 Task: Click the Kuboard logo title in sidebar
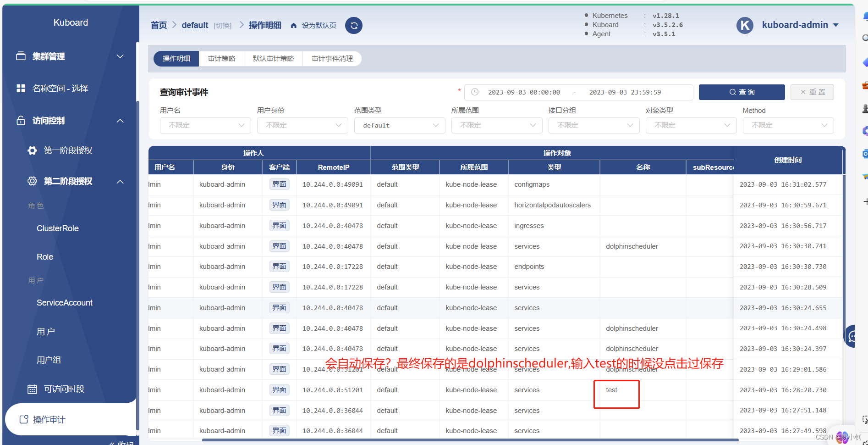point(71,22)
